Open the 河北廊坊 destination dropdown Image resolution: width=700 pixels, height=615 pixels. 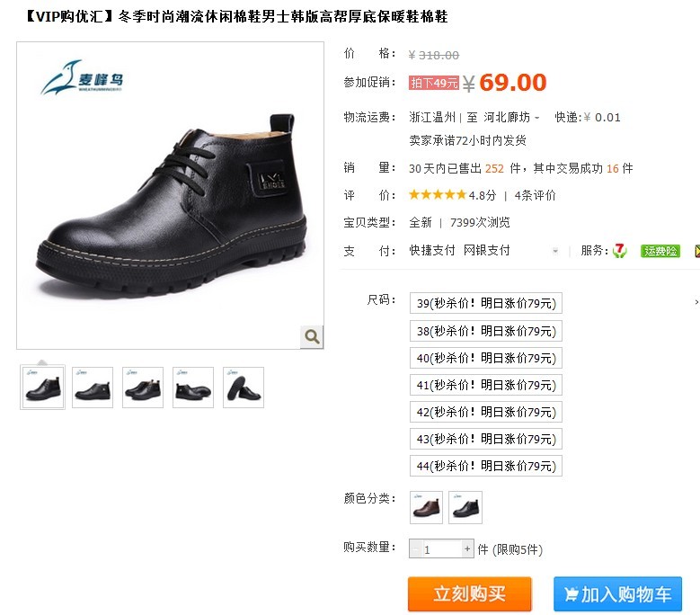[x=511, y=118]
